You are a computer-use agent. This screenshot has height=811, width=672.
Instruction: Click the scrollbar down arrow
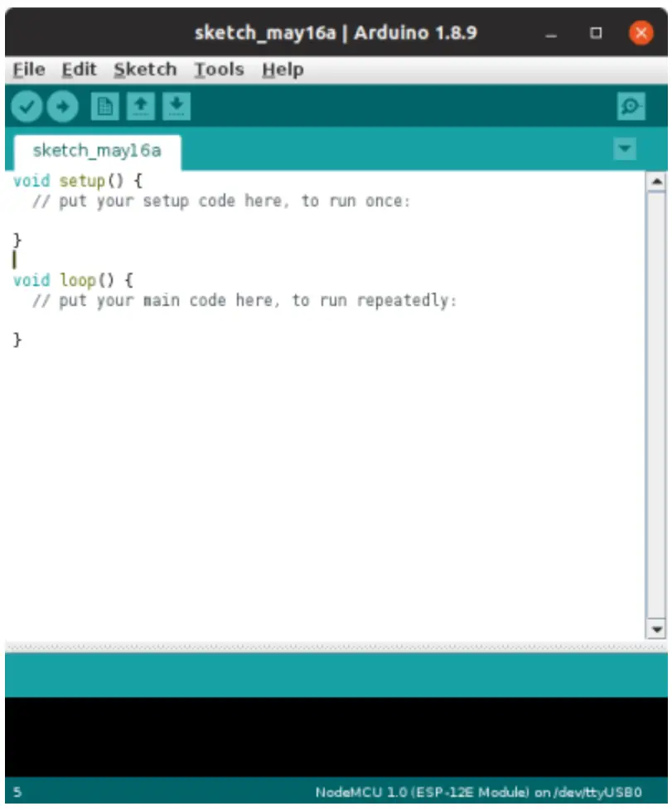[x=656, y=629]
